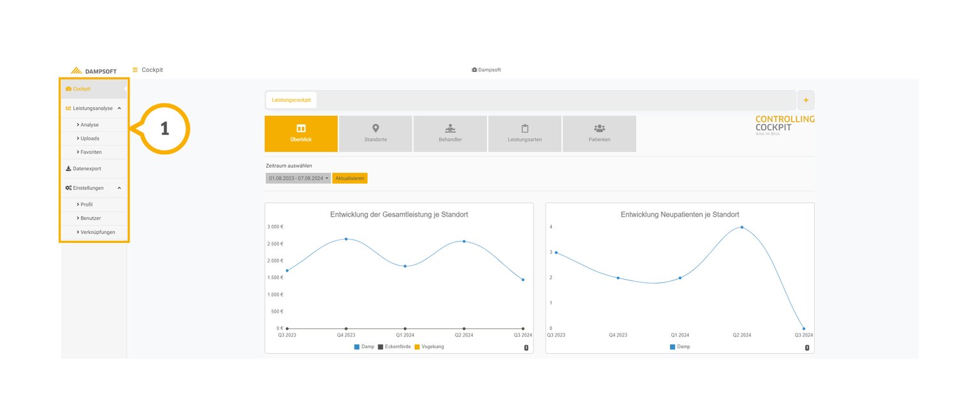Collapse the Einstellungen section chevron
This screenshot has height=420, width=980.
(x=119, y=188)
